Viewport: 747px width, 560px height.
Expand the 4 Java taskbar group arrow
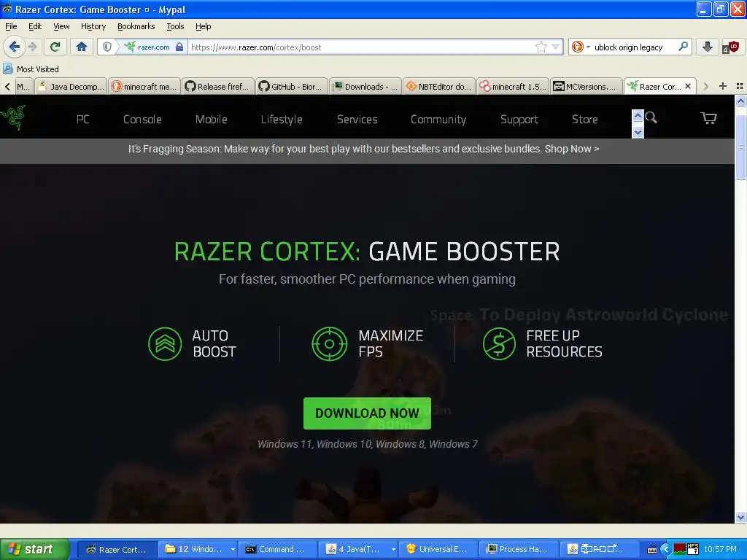[393, 550]
